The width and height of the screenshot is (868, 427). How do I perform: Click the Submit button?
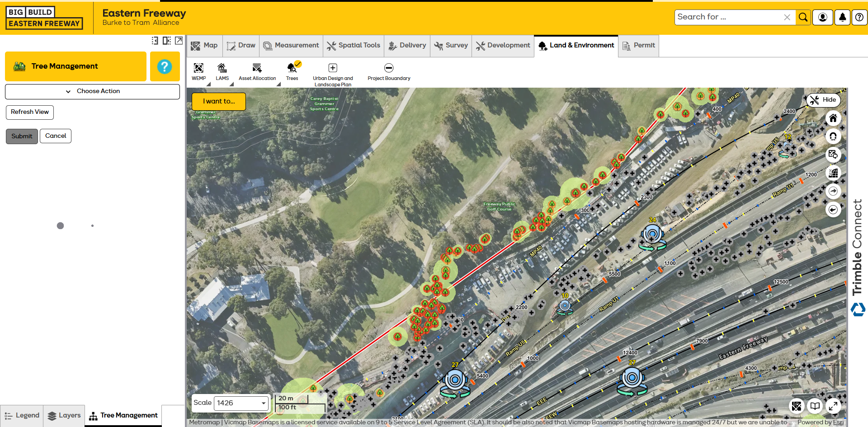[x=22, y=136]
